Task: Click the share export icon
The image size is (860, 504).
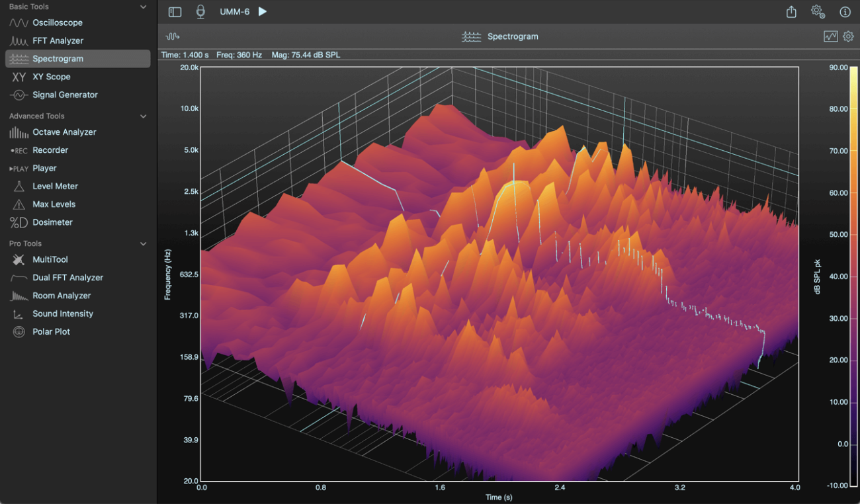Action: coord(791,12)
